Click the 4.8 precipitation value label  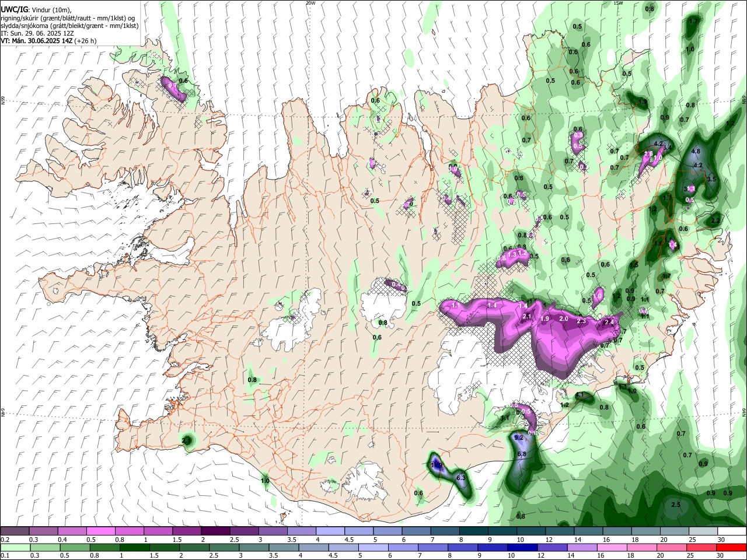click(695, 152)
